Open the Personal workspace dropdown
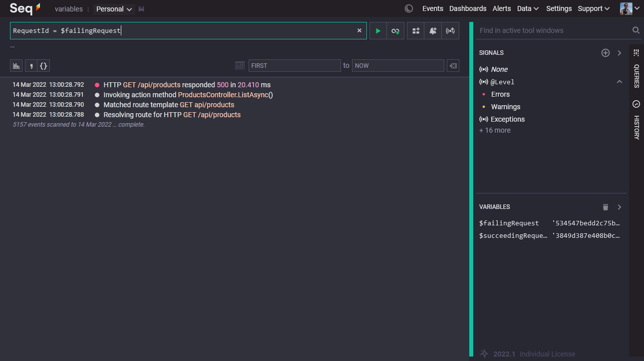Image resolution: width=644 pixels, height=361 pixels. pyautogui.click(x=115, y=9)
